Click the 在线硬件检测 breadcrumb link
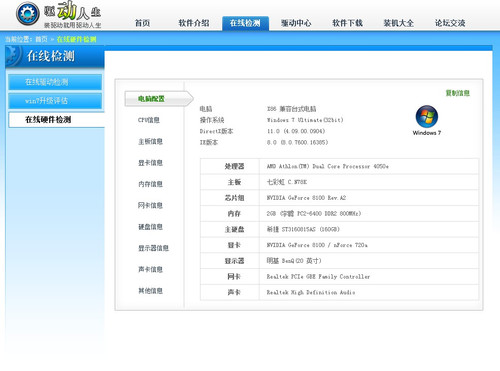The image size is (500, 371). pos(76,39)
